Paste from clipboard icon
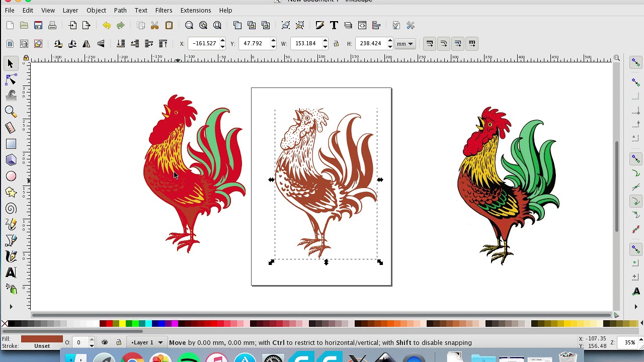The height and width of the screenshot is (362, 644). tap(169, 25)
